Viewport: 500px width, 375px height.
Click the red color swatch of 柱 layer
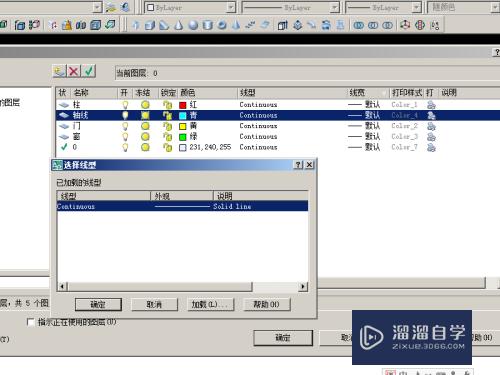click(x=182, y=105)
